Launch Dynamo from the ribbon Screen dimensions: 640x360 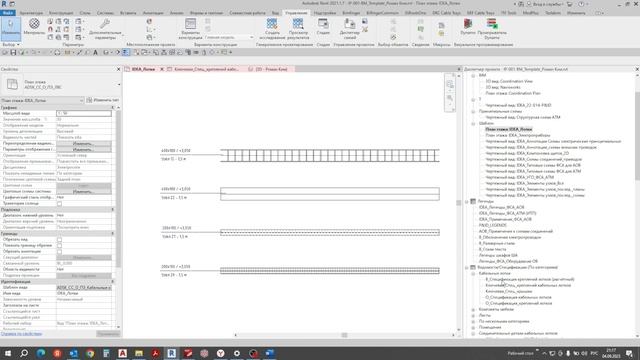[468, 27]
